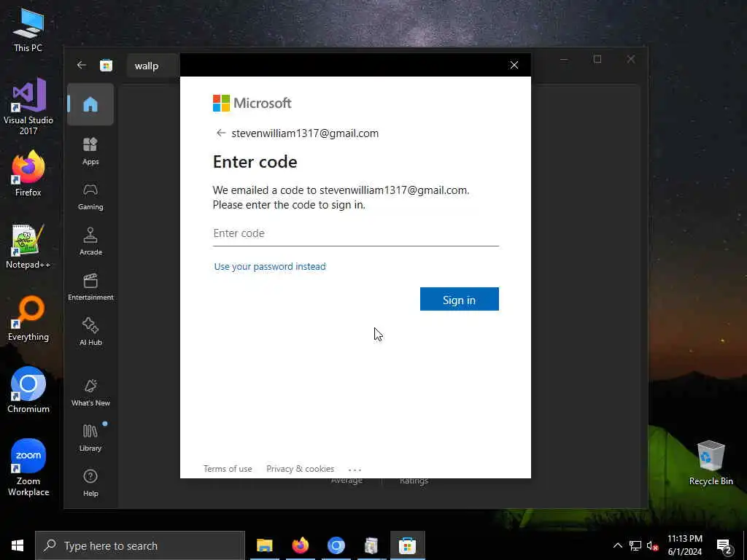Screen dimensions: 747x560
Task: Click the Store search box showing wallp
Action: pyautogui.click(x=153, y=66)
